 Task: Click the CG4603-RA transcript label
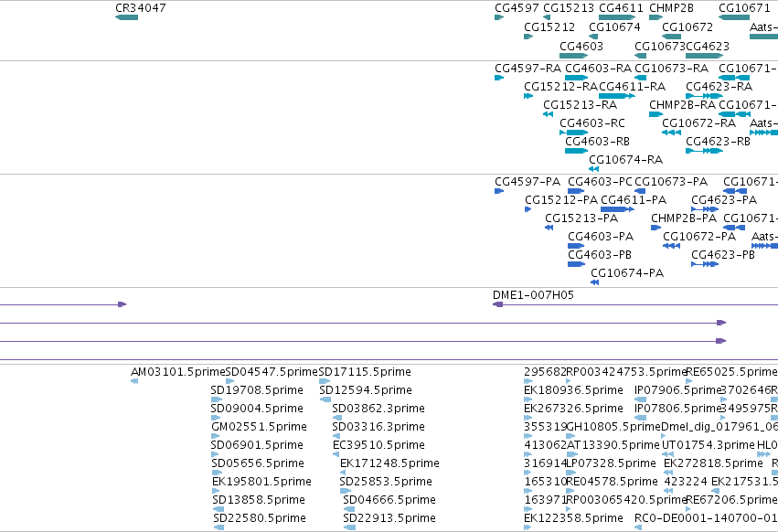[599, 68]
